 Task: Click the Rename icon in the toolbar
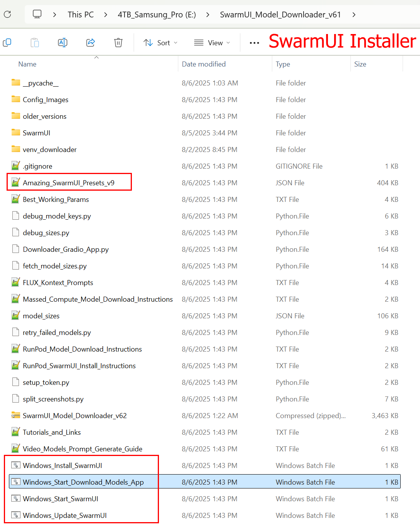(x=63, y=43)
